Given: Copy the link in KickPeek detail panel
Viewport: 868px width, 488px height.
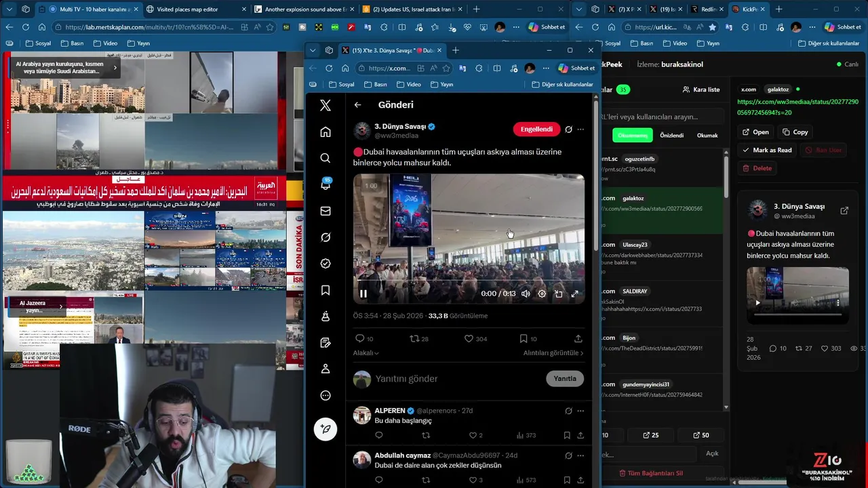Looking at the screenshot, I should point(795,132).
